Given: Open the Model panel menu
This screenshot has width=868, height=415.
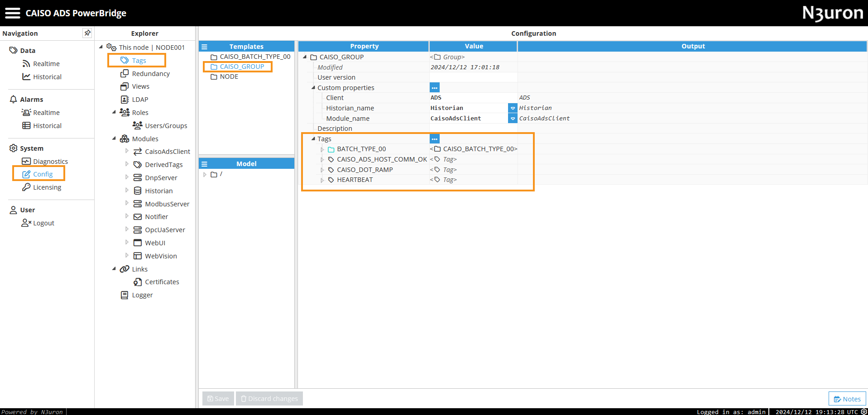Looking at the screenshot, I should 205,164.
